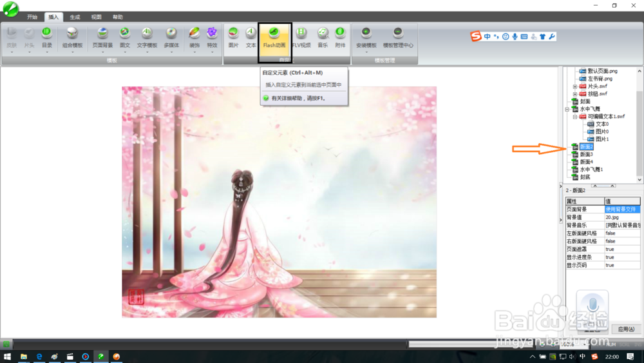Select 文本0 in the tree
The height and width of the screenshot is (363, 644).
point(602,124)
